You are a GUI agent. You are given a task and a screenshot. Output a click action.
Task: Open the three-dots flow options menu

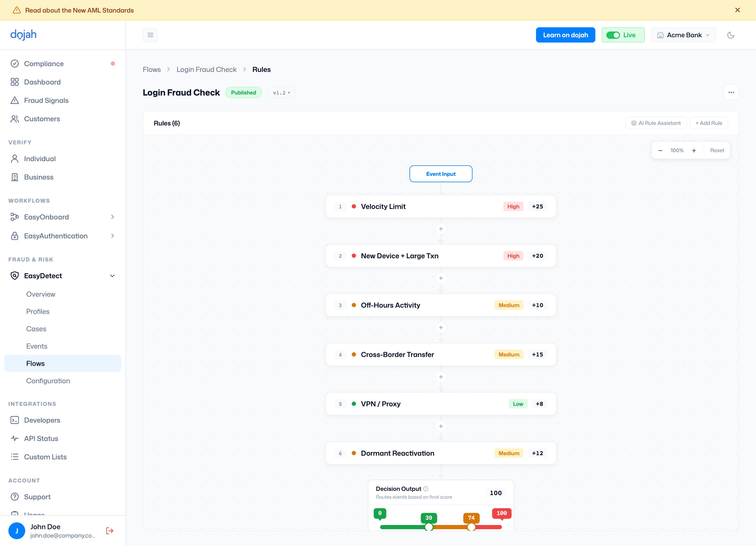pyautogui.click(x=731, y=92)
